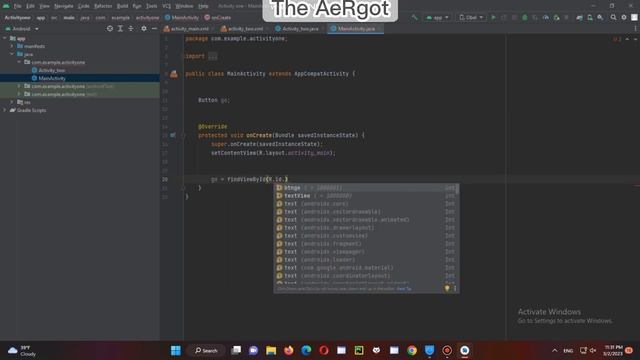
Task: Open the VCS menu
Action: point(167,6)
